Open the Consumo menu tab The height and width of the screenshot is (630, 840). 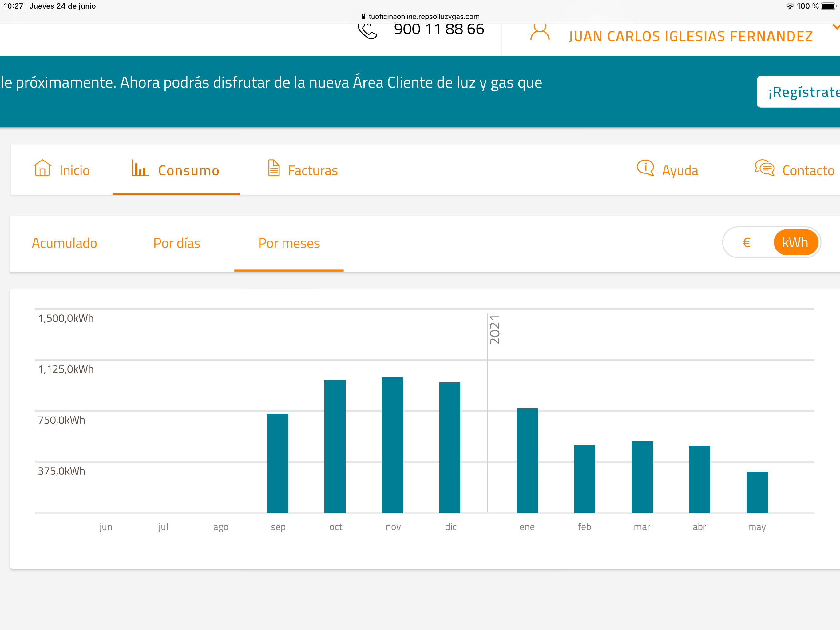[176, 170]
